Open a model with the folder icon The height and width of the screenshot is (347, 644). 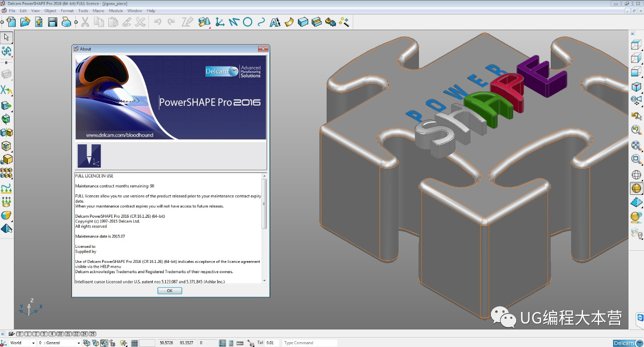[25, 22]
